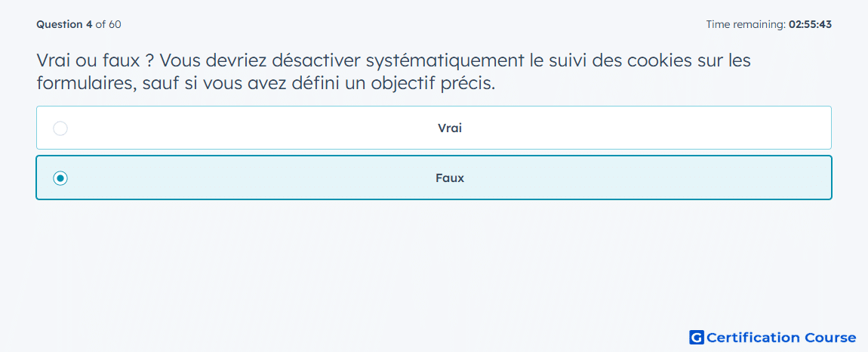Click the filled teal circle beside Faux
This screenshot has width=868, height=352.
point(60,178)
